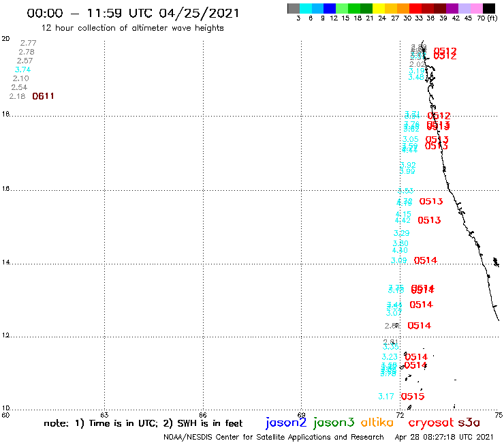Click the 66 longitude axis label
The image size is (504, 443).
(x=203, y=415)
